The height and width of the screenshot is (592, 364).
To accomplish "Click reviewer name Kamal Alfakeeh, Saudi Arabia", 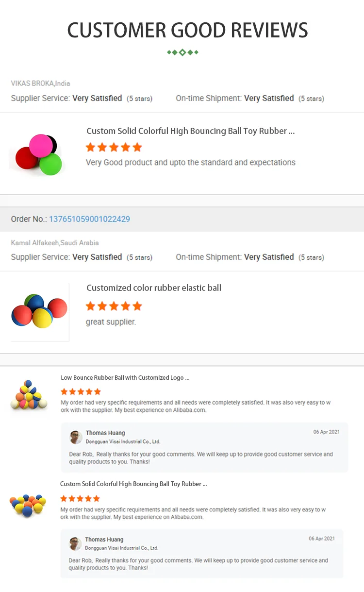I will [x=55, y=243].
